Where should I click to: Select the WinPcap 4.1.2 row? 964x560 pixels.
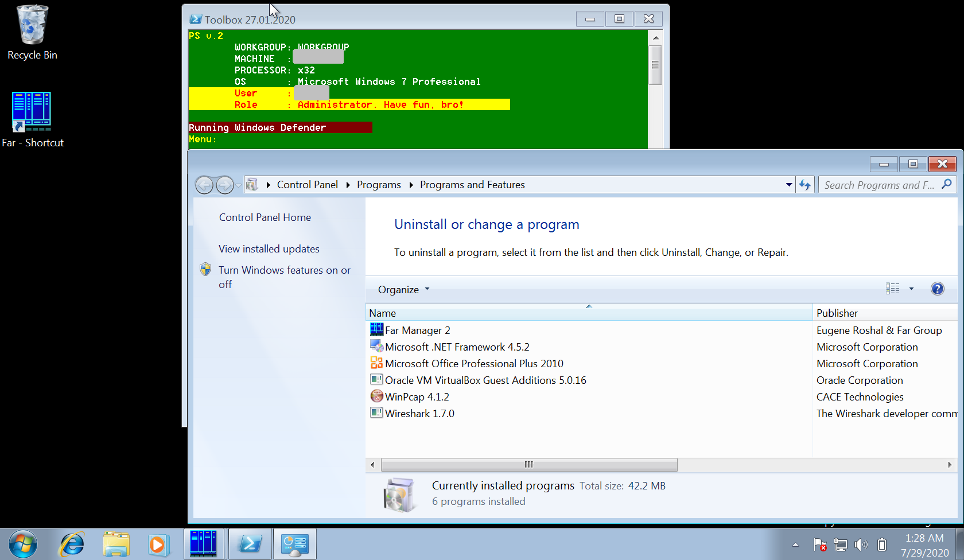(662, 396)
